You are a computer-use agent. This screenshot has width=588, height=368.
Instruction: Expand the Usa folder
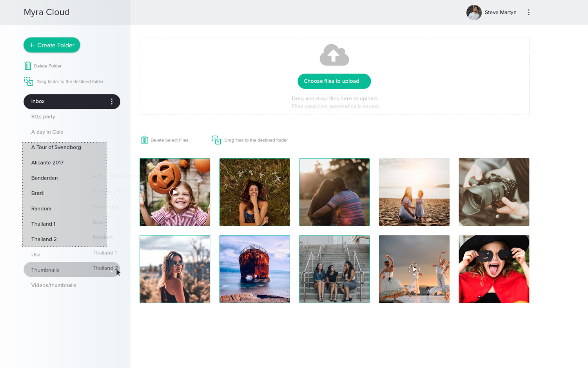coord(36,254)
